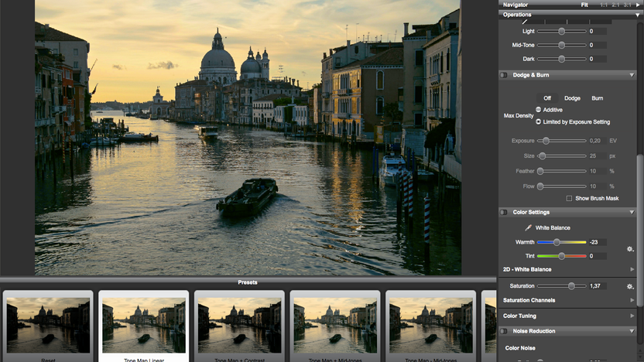
Task: Apply the Tone Map - Mid-tones preset
Action: click(x=431, y=326)
